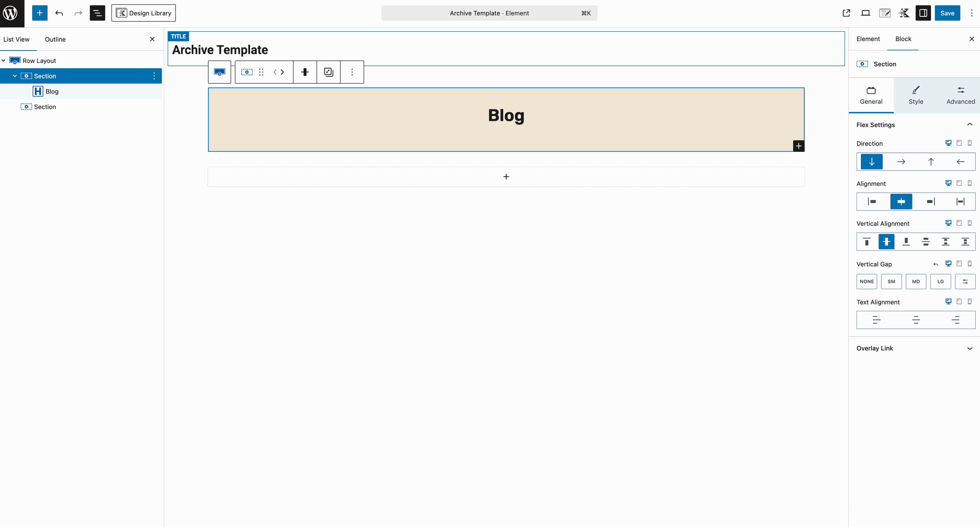Open the block inserter plus button
The width and height of the screenshot is (980, 527).
click(x=39, y=13)
